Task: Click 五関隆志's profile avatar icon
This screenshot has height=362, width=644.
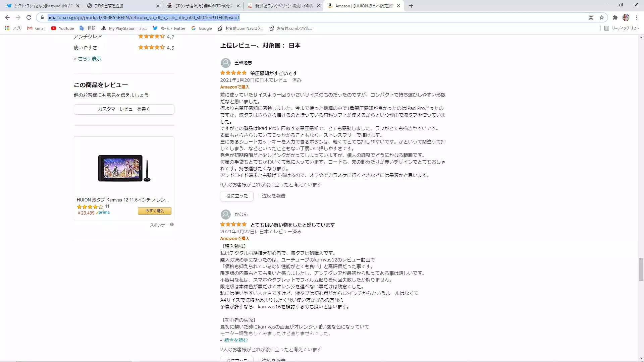Action: point(226,63)
